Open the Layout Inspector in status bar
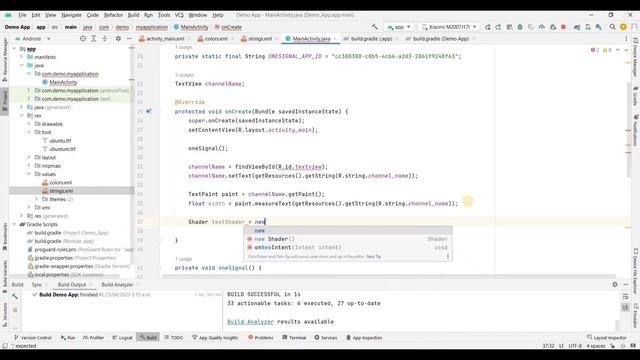This screenshot has height=360, width=640. tap(606, 338)
